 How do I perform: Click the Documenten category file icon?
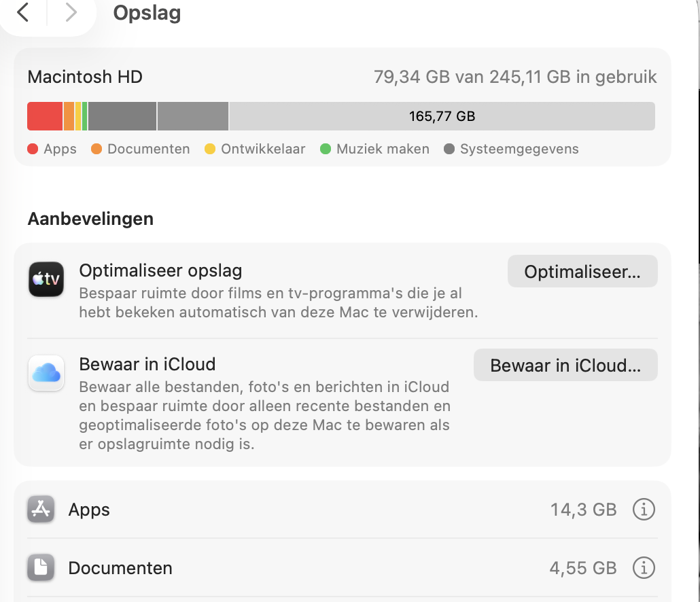tap(41, 568)
